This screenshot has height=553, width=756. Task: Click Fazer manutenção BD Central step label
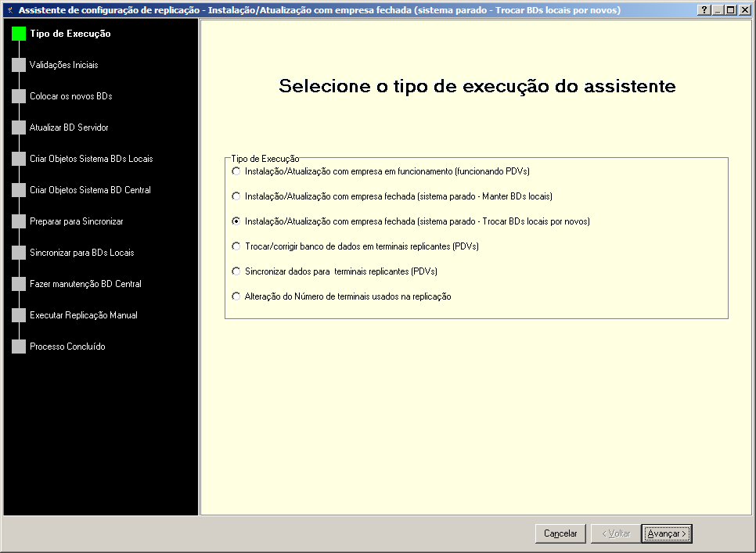[x=85, y=284]
